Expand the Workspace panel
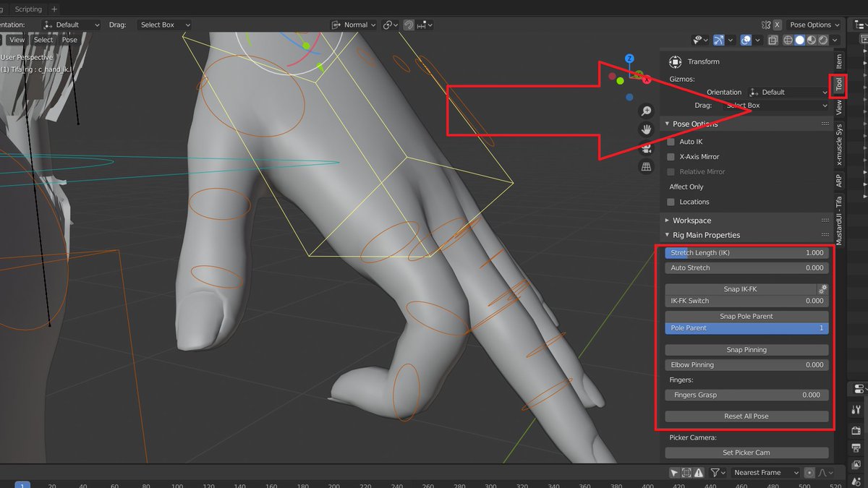Viewport: 868px width, 488px height. [x=667, y=221]
